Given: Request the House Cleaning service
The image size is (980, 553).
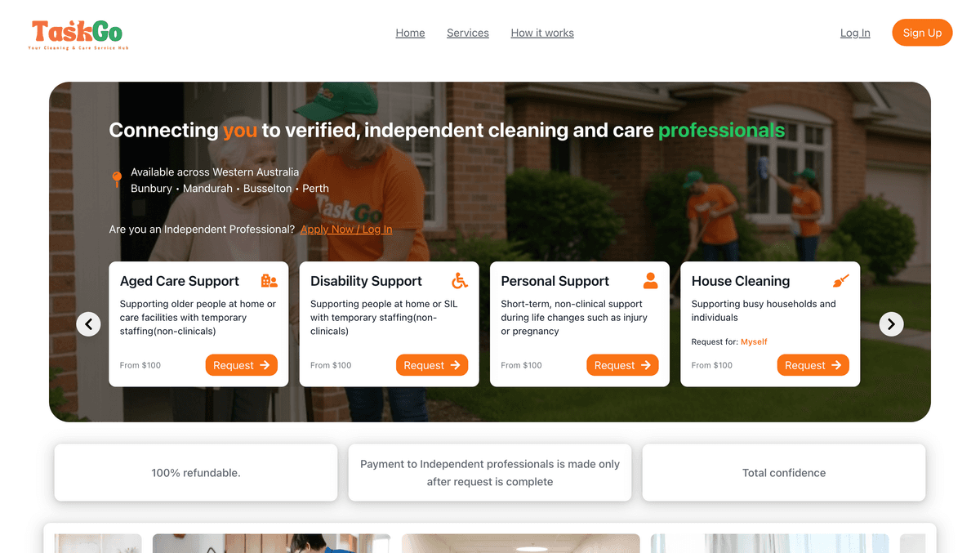Looking at the screenshot, I should (x=813, y=365).
